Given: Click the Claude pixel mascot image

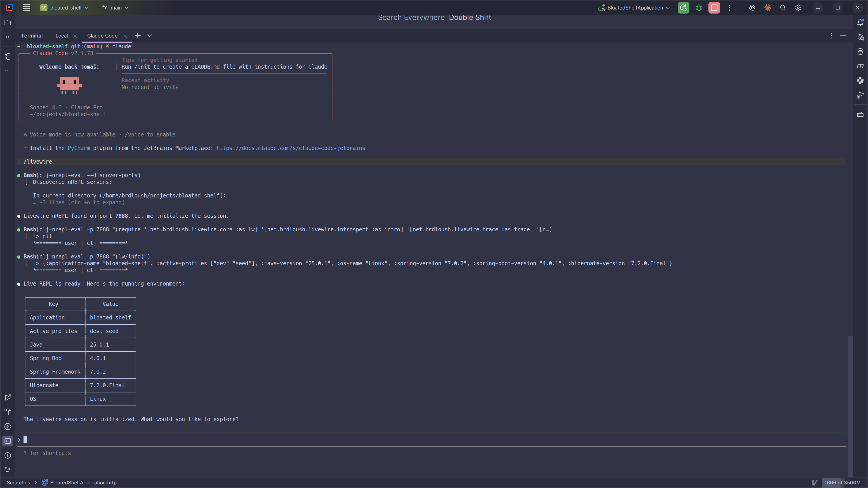Looking at the screenshot, I should tap(69, 85).
